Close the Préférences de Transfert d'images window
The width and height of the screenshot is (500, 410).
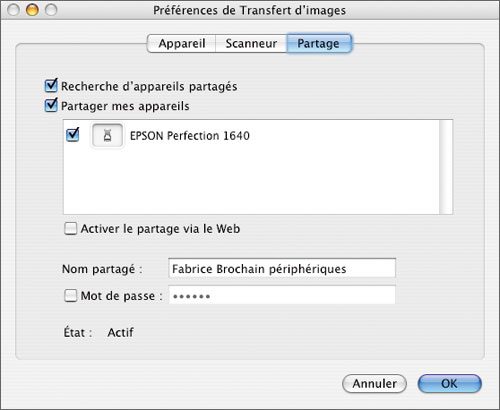click(13, 10)
